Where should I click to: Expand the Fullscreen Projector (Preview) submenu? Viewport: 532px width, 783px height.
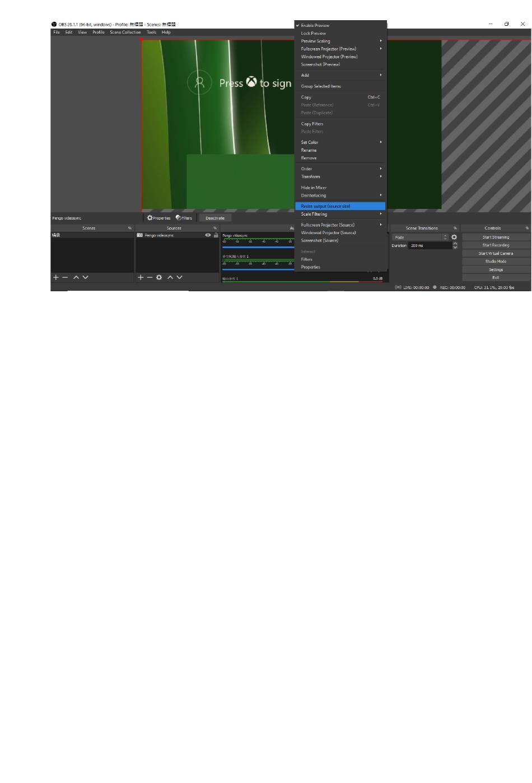coord(340,49)
